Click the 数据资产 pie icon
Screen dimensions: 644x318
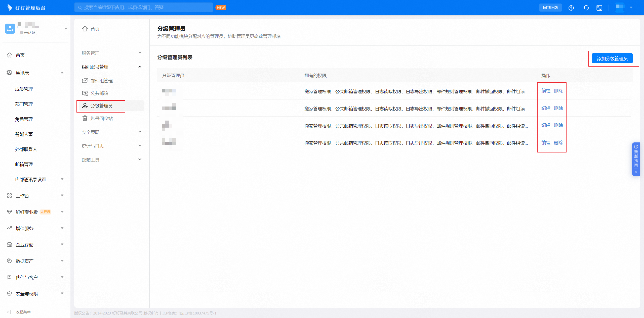coord(9,261)
